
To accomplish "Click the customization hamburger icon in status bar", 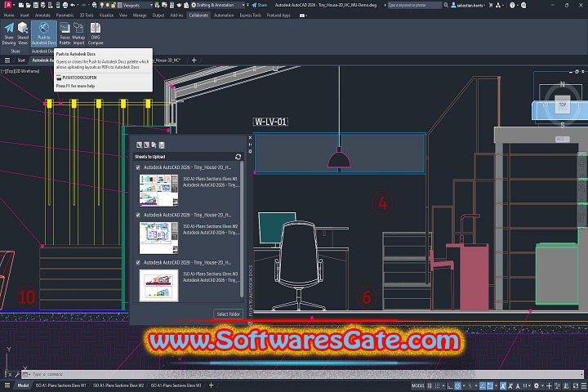I will coord(583,385).
